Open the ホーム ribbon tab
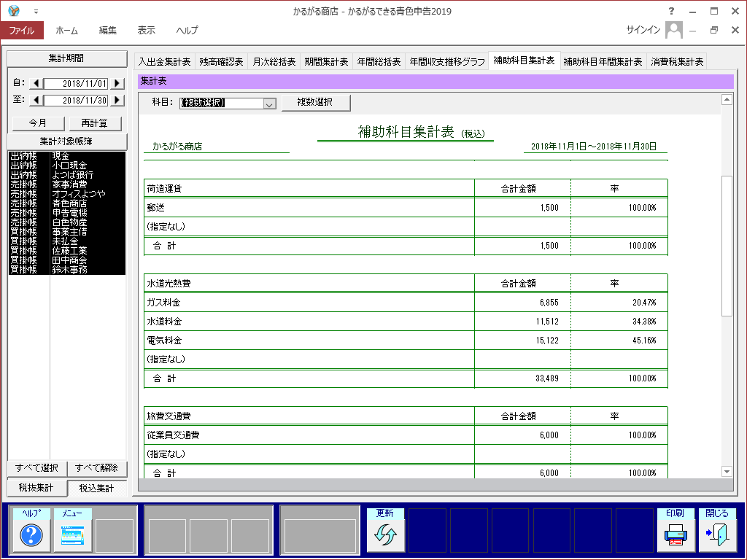The height and width of the screenshot is (560, 747). click(66, 31)
